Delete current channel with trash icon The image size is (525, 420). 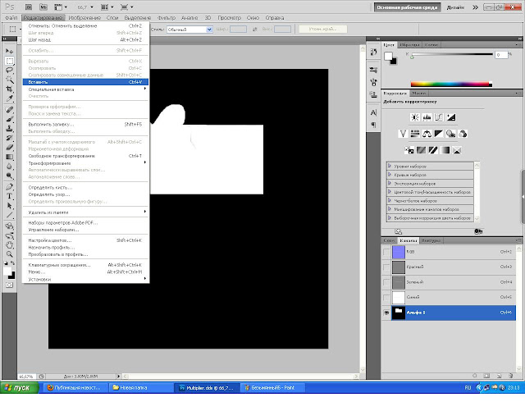(x=510, y=377)
